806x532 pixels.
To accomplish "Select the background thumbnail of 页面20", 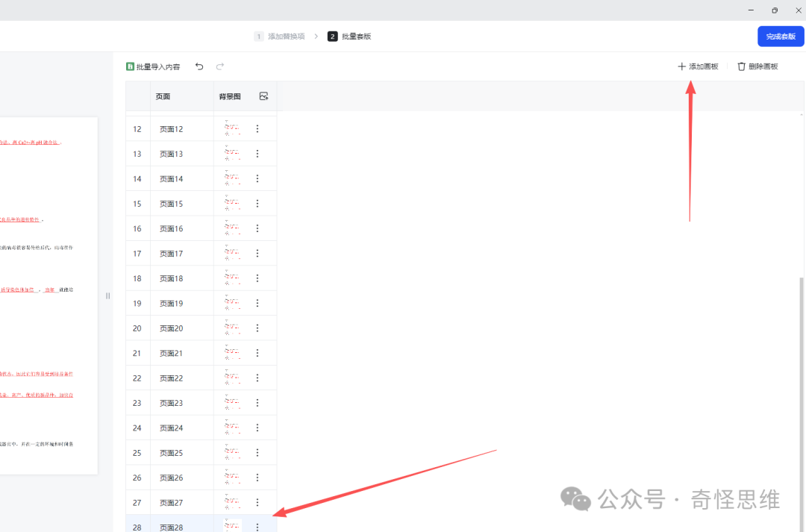I will coord(232,328).
